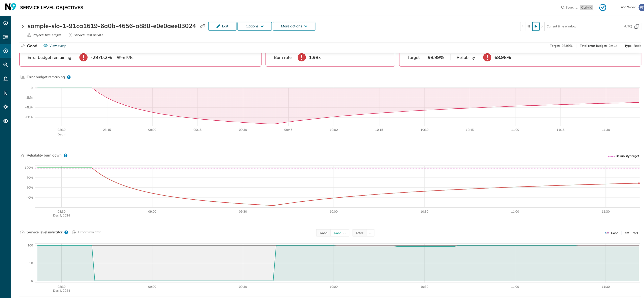Open the More actions dropdown
The width and height of the screenshot is (644, 298).
(294, 26)
